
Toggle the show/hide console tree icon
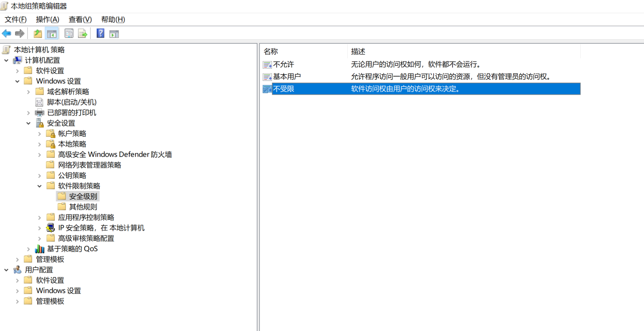pyautogui.click(x=52, y=34)
